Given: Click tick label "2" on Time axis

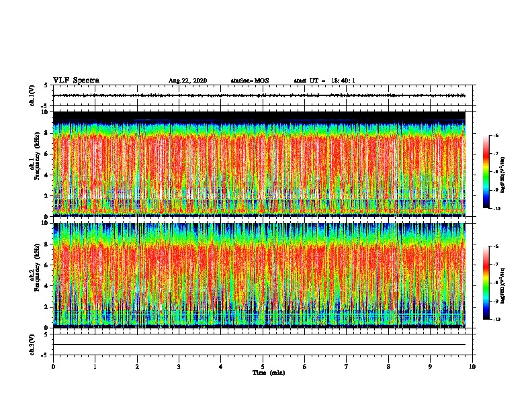Looking at the screenshot, I should pos(137,367).
